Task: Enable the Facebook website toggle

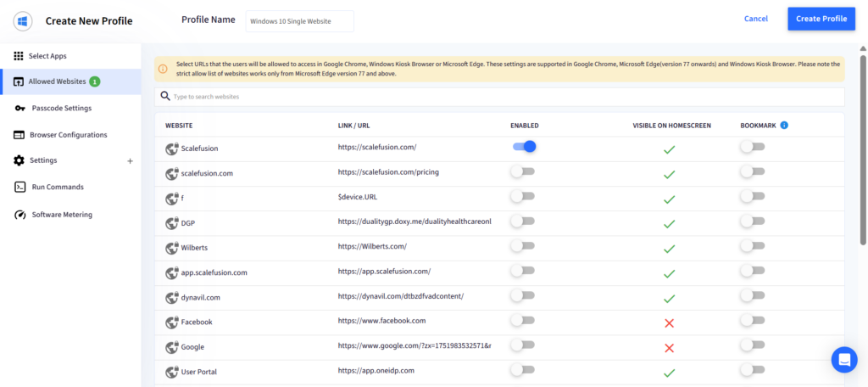Action: point(522,319)
